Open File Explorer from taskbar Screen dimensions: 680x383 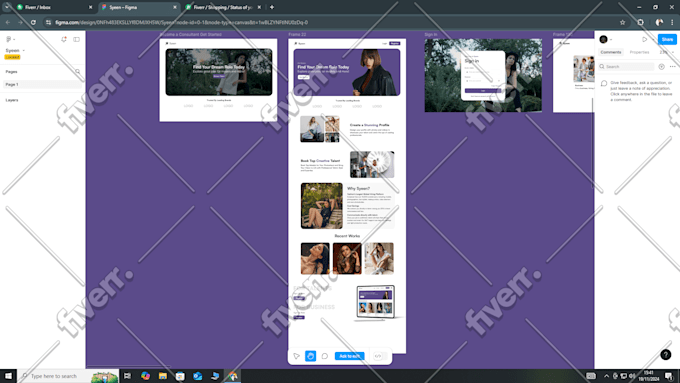pyautogui.click(x=163, y=376)
